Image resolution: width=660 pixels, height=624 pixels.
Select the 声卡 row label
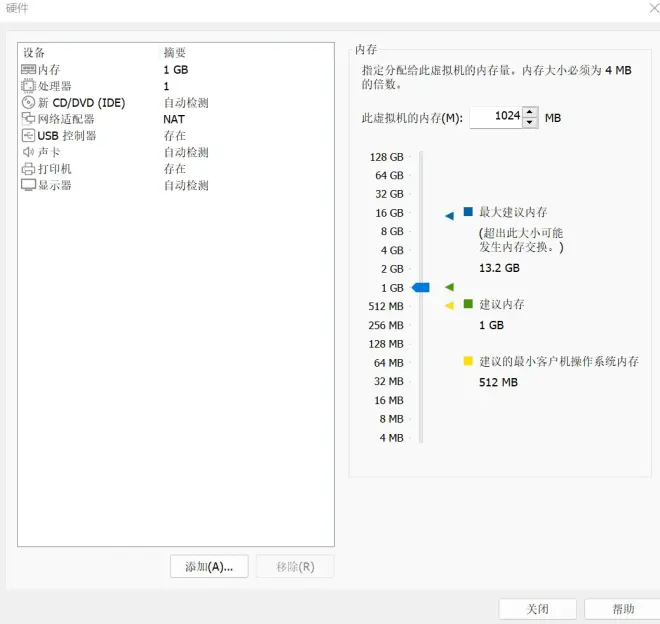(49, 152)
